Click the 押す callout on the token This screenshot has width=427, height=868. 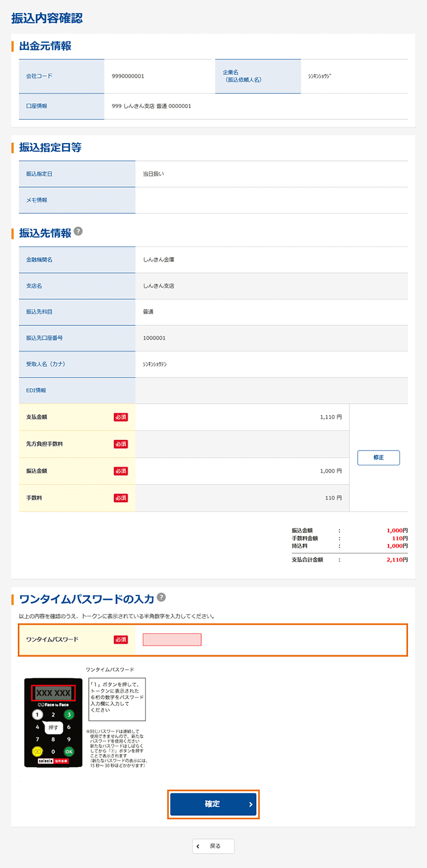[x=53, y=727]
